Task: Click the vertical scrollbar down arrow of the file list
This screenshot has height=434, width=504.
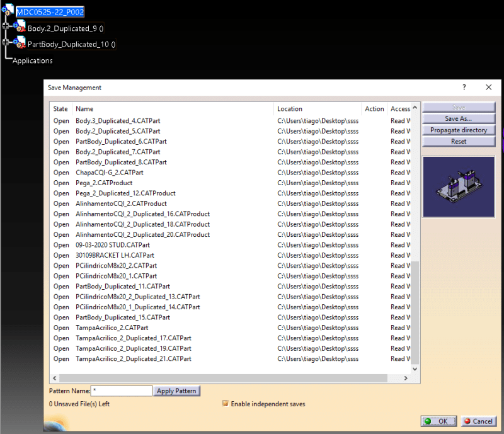Action: pos(415,369)
